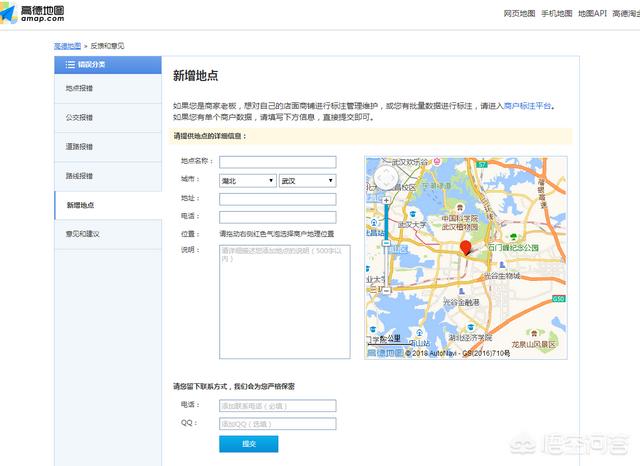
Task: Focus the contact 电话 required field
Action: (x=278, y=406)
